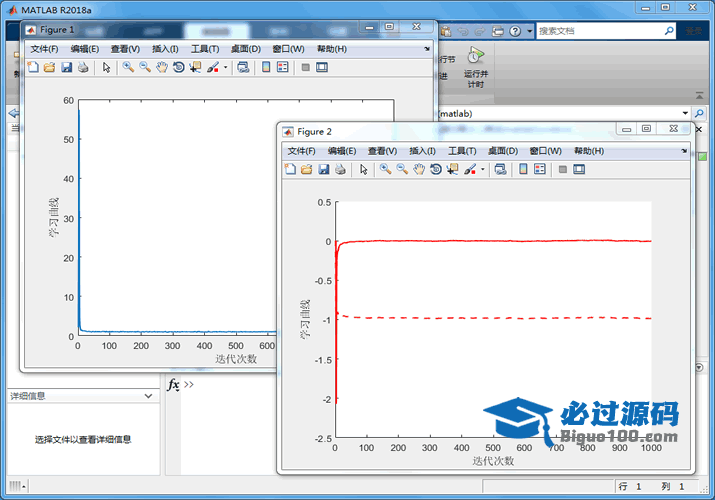Click Save icon in Figure 1 toolbar

67,67
